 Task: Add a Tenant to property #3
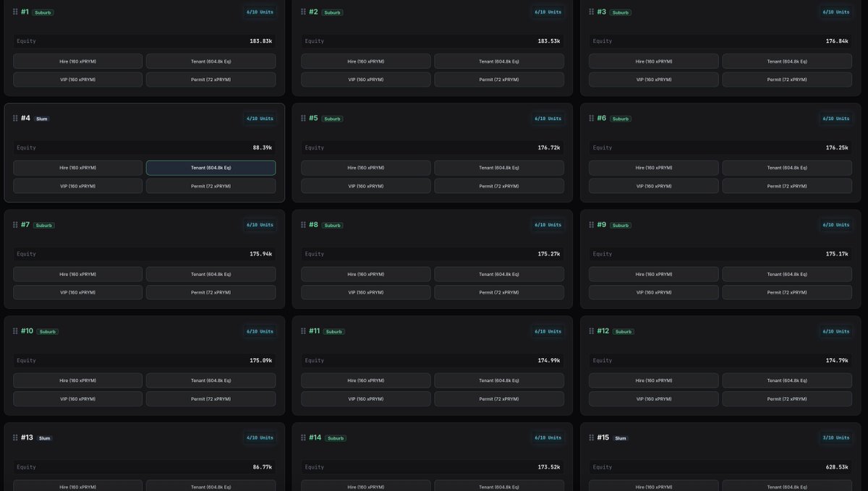787,61
